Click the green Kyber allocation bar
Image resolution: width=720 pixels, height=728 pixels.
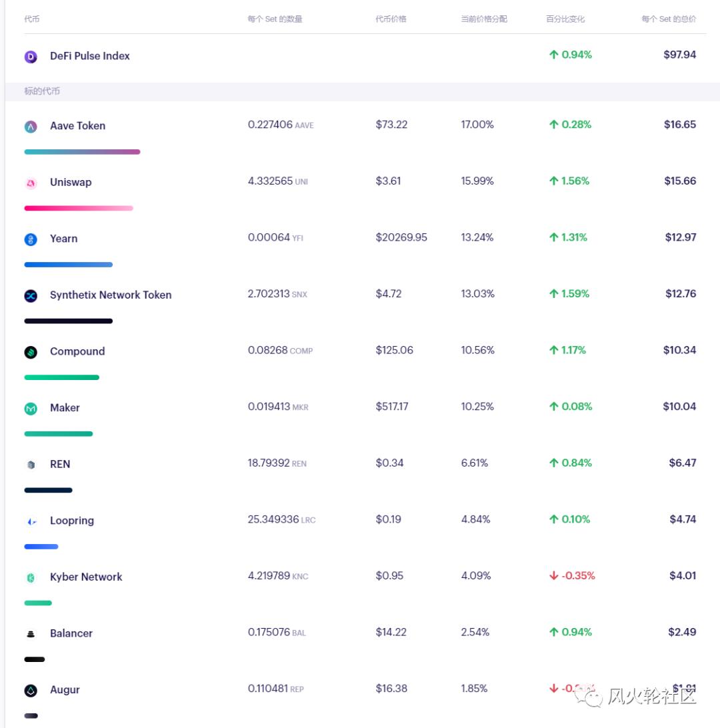pos(38,603)
